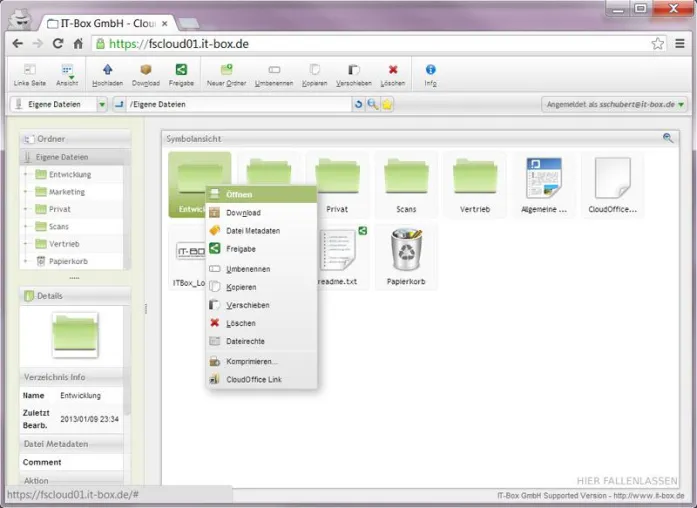Expand the Privat tree node

click(26, 209)
